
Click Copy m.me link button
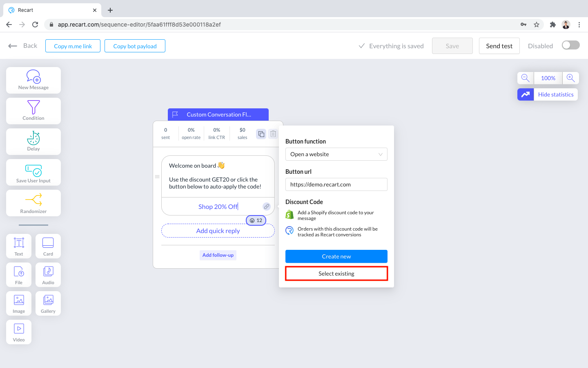pyautogui.click(x=73, y=46)
